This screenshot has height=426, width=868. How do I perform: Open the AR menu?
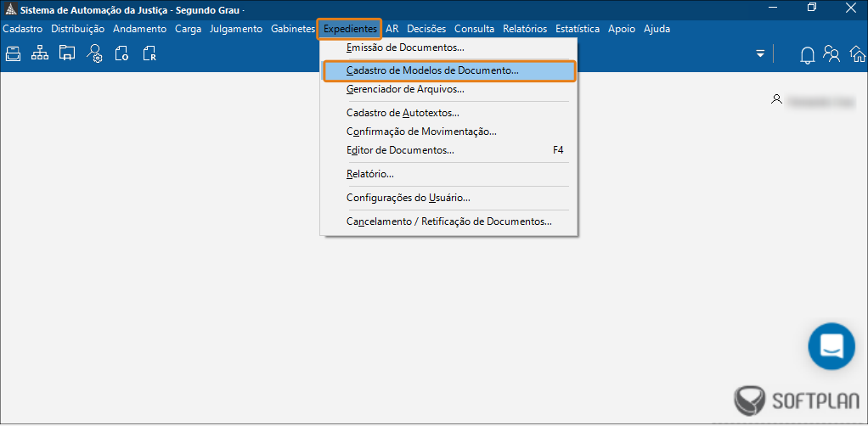click(x=392, y=29)
